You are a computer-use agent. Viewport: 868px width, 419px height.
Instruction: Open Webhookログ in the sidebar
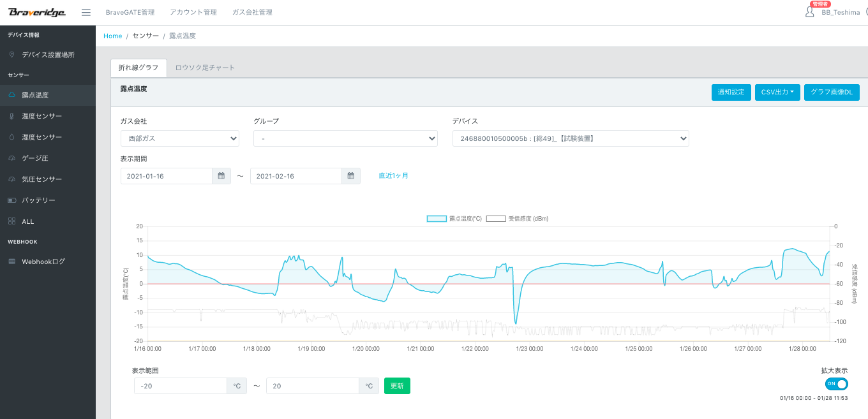[48, 261]
